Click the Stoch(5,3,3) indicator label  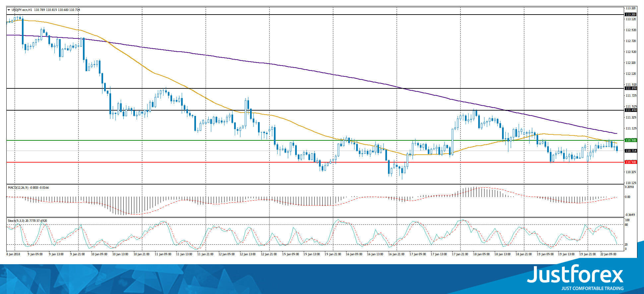17,220
